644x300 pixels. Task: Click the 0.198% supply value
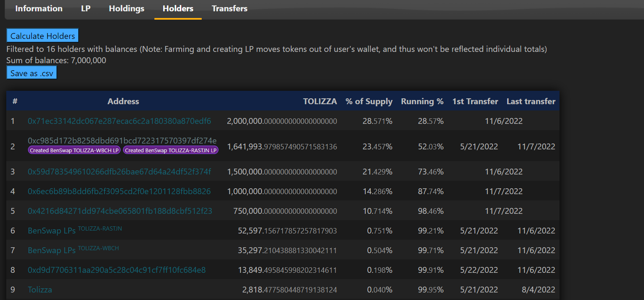pos(380,270)
